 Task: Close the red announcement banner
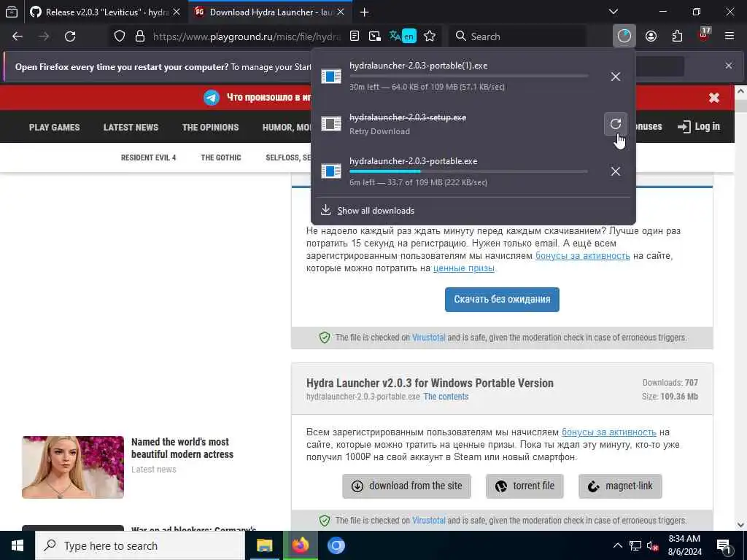click(x=713, y=98)
